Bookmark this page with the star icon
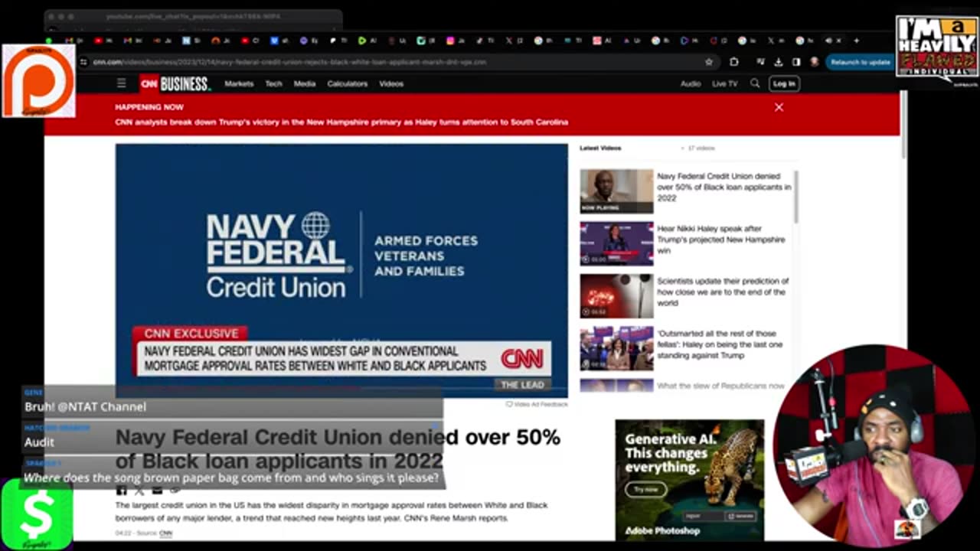This screenshot has height=551, width=980. click(709, 62)
